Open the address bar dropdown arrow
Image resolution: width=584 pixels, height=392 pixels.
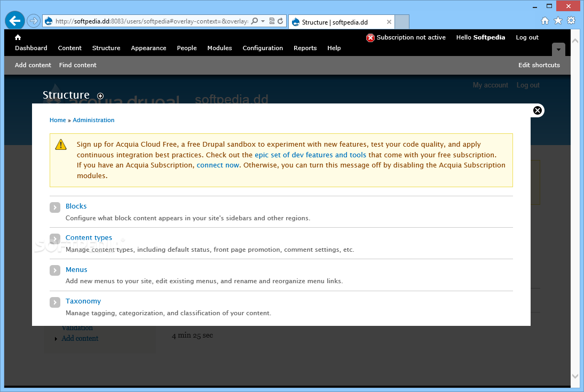pyautogui.click(x=263, y=21)
